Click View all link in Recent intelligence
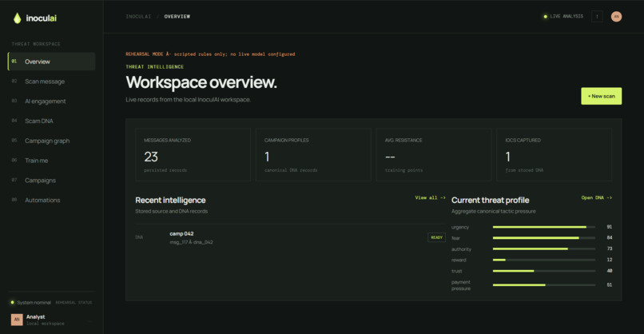The height and width of the screenshot is (334, 644). click(430, 197)
